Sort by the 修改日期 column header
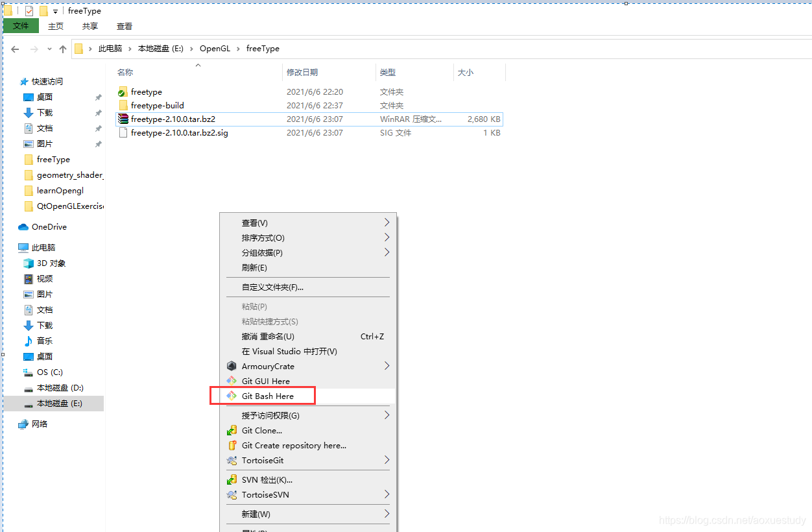Viewport: 812px width, 532px height. [302, 73]
